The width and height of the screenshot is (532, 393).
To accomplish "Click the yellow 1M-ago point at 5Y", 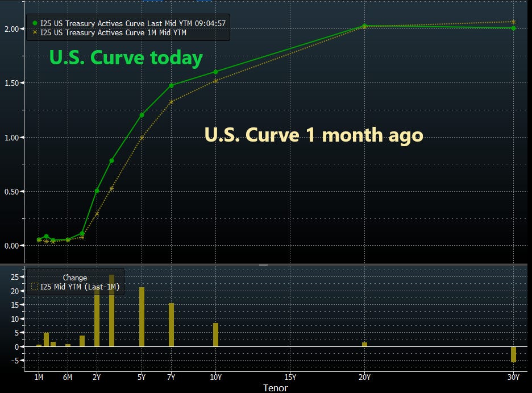I will coord(142,138).
